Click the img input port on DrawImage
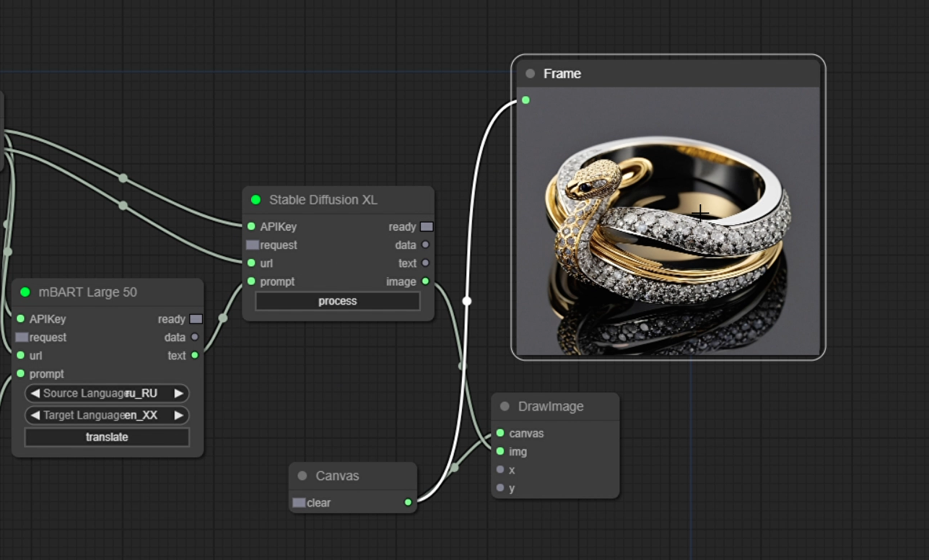This screenshot has width=929, height=560. point(500,452)
